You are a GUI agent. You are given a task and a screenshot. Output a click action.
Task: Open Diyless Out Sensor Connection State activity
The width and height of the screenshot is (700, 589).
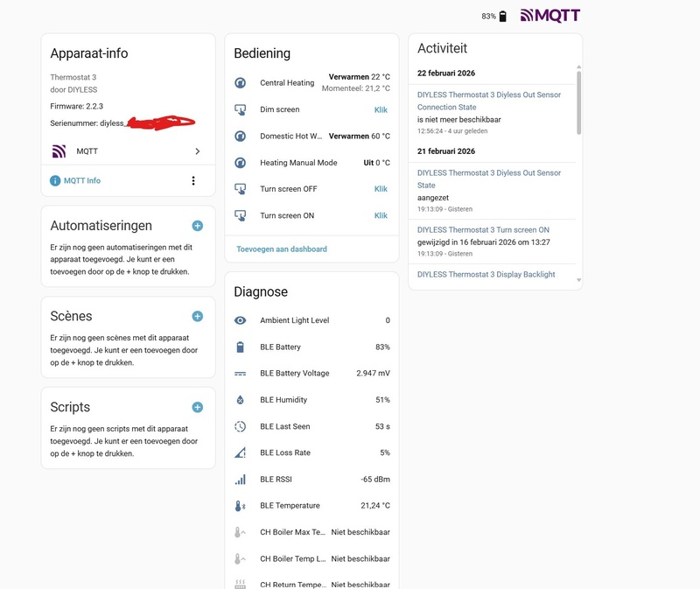point(489,101)
